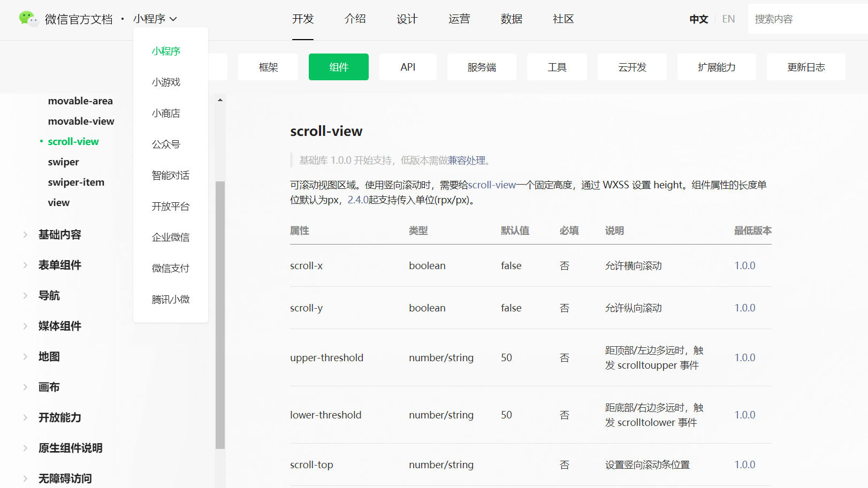
Task: Pick 智能对话 in the dropdown menu
Action: coord(170,176)
